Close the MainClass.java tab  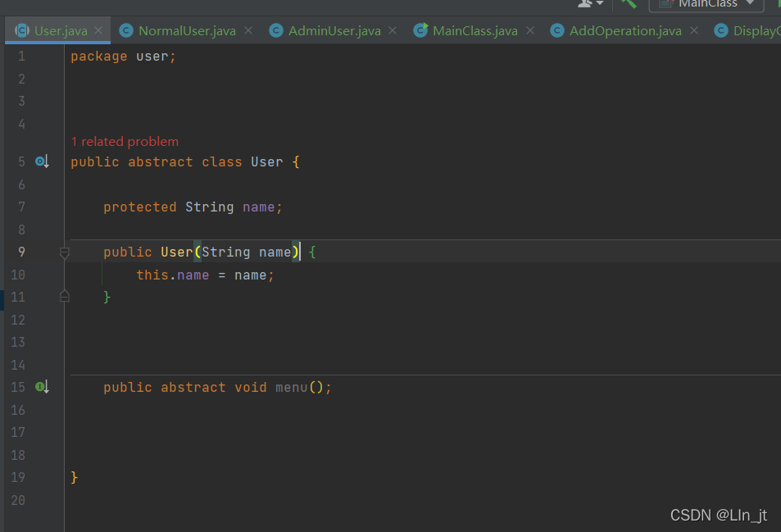[530, 31]
